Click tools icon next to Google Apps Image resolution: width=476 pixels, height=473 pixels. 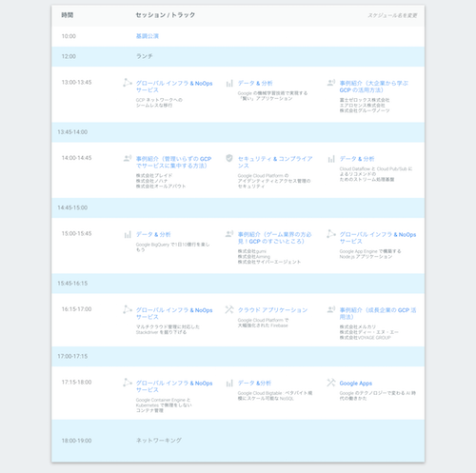[331, 383]
